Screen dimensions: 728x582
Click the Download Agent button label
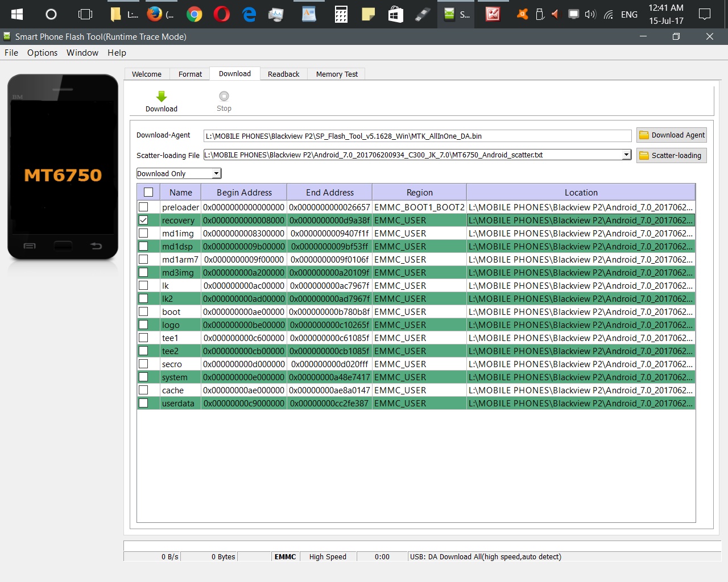click(x=678, y=135)
